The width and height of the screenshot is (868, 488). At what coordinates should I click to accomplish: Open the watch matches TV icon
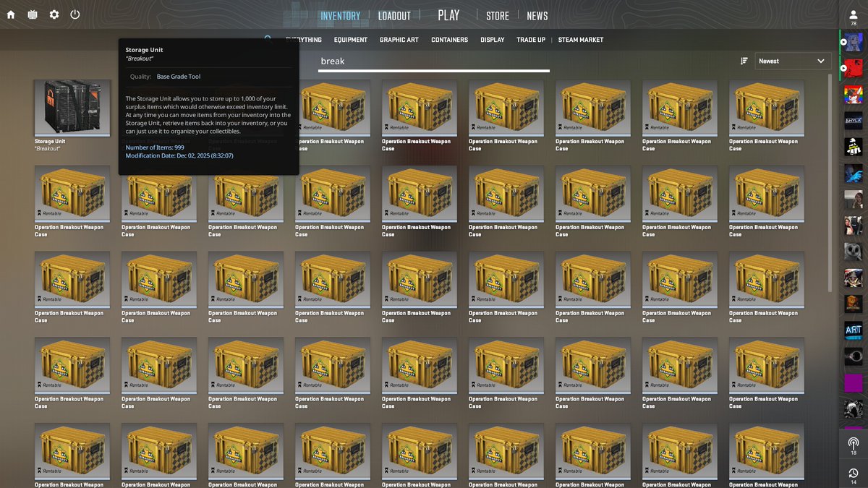[33, 14]
